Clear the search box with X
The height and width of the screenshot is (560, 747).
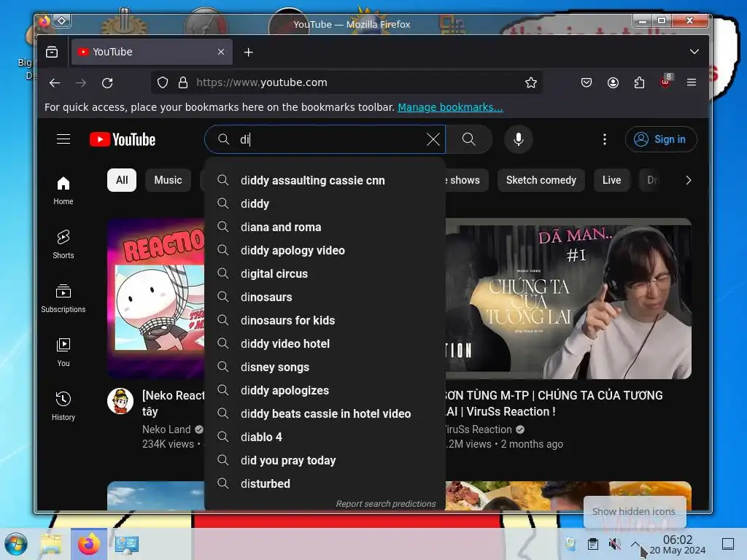pos(433,139)
